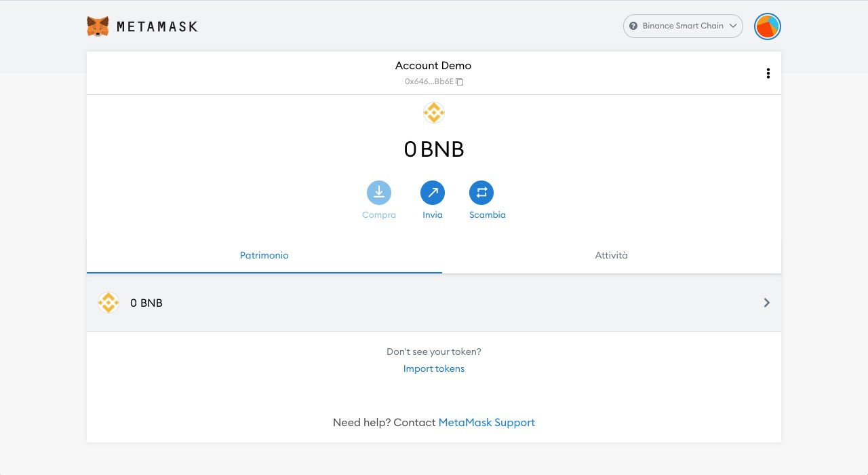Click the BNB logo above the balance
Screen dimensions: 868x475
(434, 113)
